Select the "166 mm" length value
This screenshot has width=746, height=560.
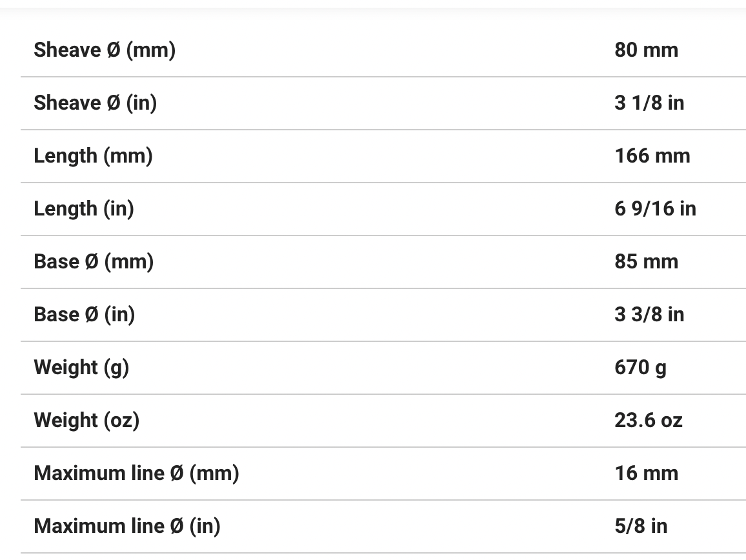[652, 155]
